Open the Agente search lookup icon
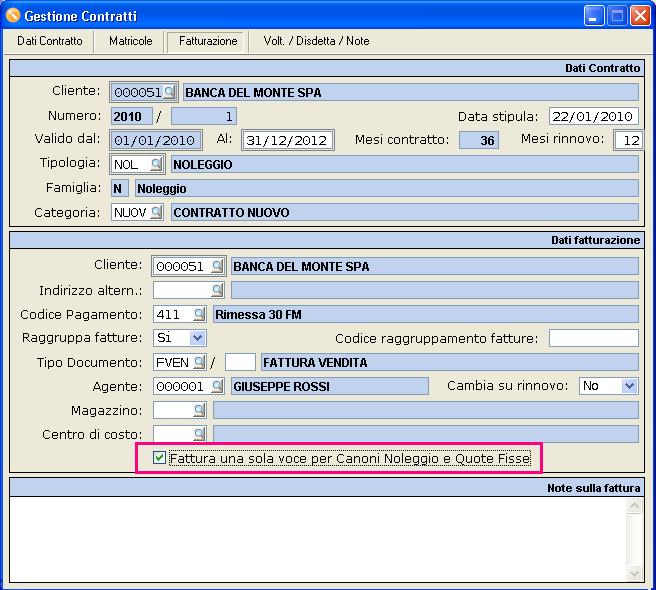The height and width of the screenshot is (590, 656). pyautogui.click(x=217, y=386)
